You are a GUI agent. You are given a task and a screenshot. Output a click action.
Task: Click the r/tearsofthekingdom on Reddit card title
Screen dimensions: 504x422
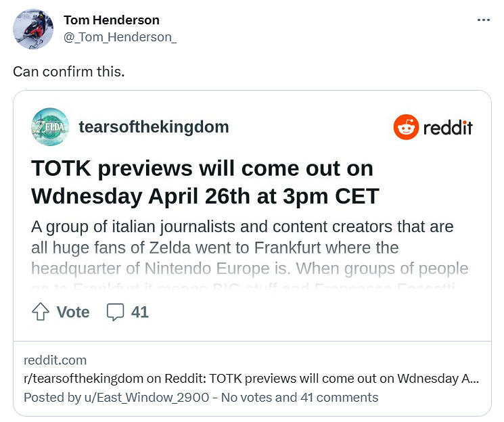[x=251, y=378]
